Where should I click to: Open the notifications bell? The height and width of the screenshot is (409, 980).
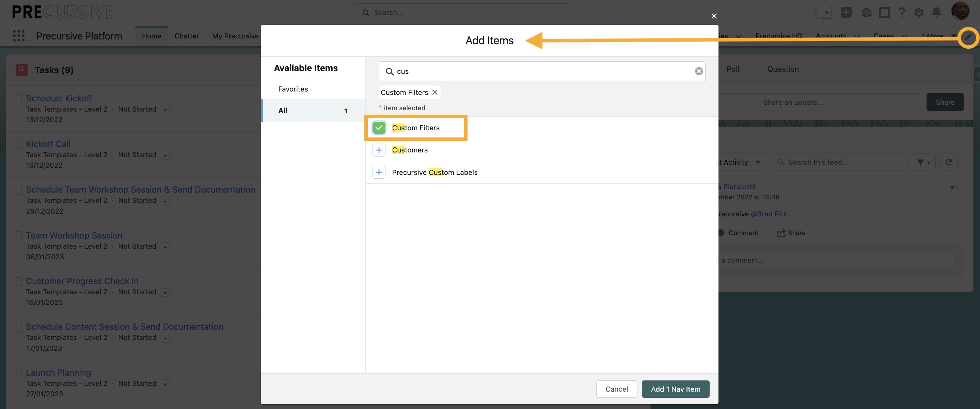click(x=936, y=13)
